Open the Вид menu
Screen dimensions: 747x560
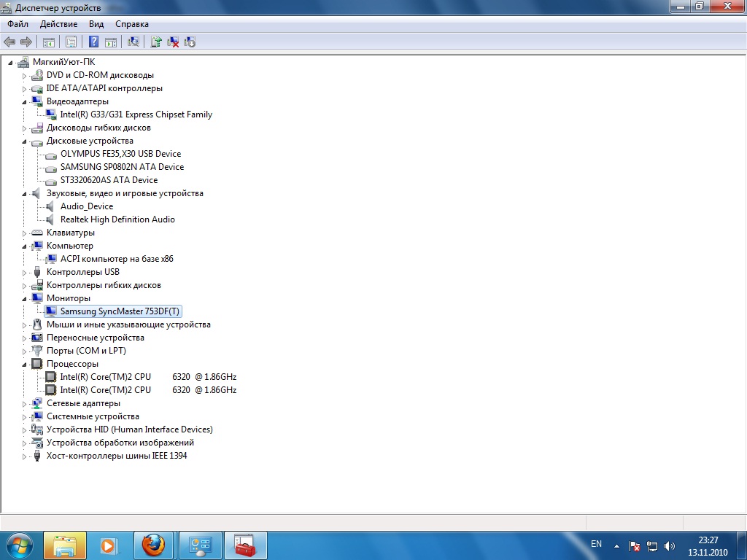pos(96,24)
